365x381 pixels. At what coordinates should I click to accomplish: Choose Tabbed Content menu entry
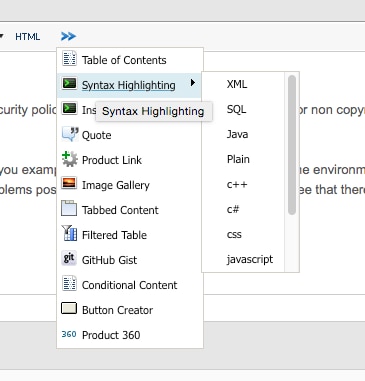130,210
